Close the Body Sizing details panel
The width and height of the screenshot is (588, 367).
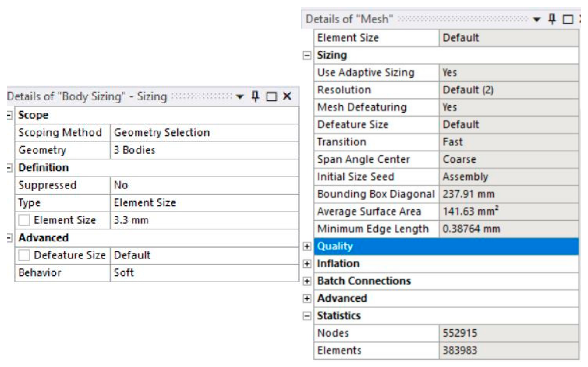pyautogui.click(x=287, y=96)
